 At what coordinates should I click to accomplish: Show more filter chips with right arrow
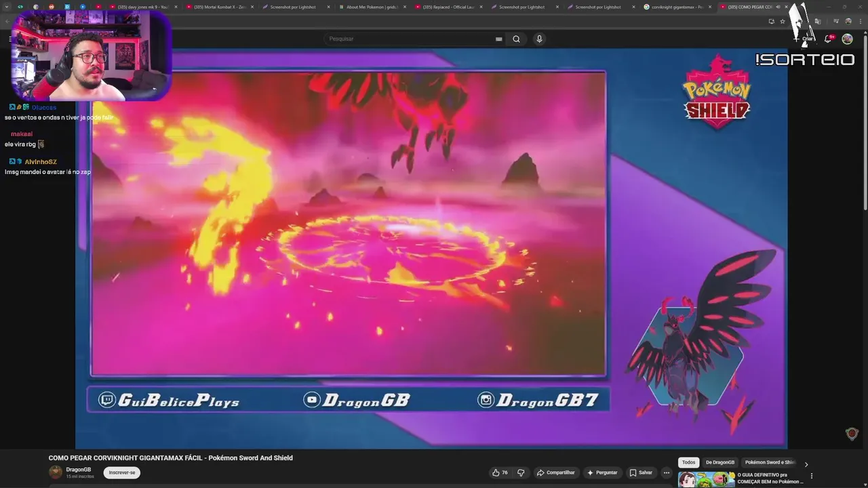806,464
